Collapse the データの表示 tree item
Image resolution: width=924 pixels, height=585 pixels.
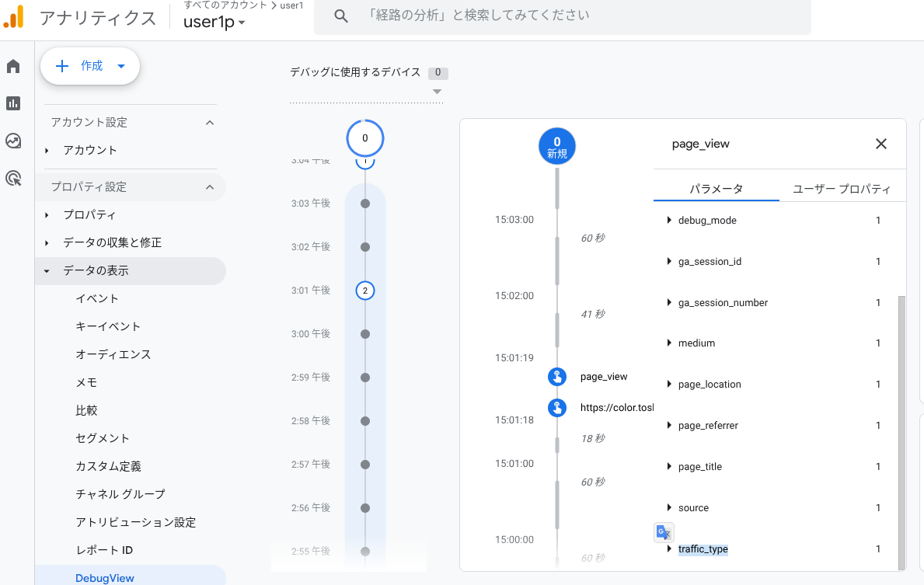coord(47,271)
